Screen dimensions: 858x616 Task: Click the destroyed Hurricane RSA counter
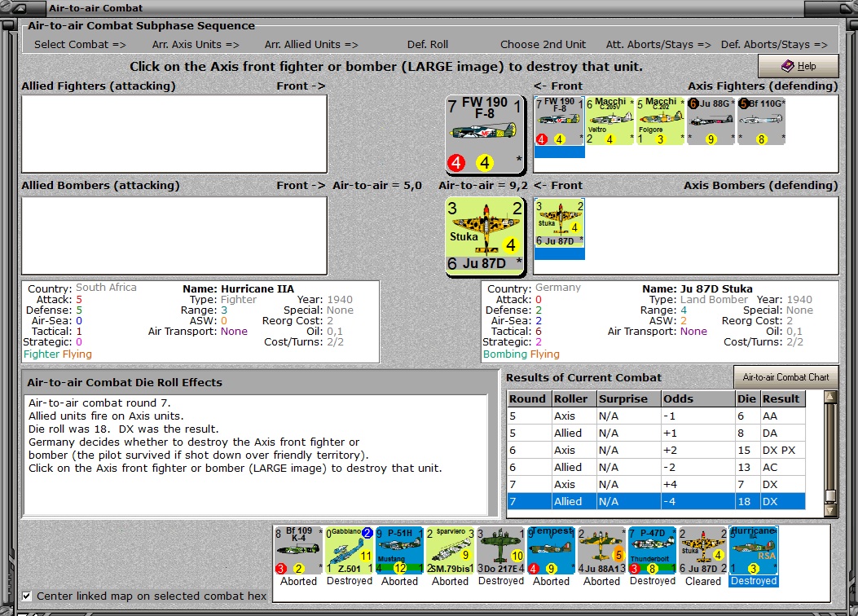pyautogui.click(x=754, y=550)
